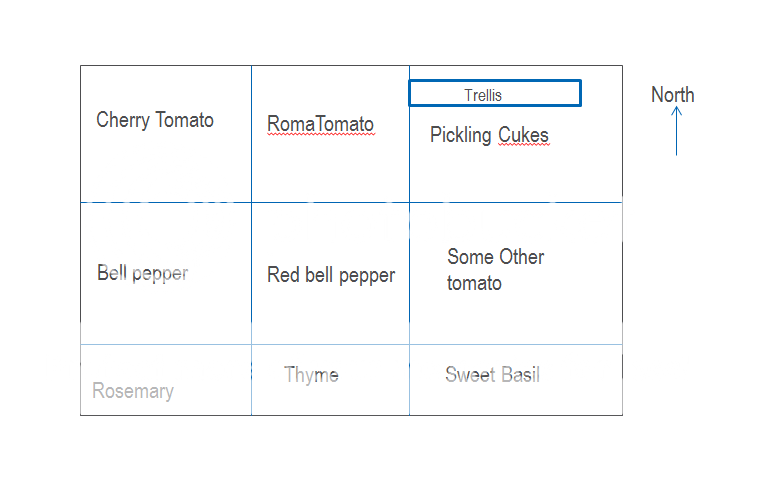
Task: Click the word Basil in bottom row
Action: coord(521,375)
